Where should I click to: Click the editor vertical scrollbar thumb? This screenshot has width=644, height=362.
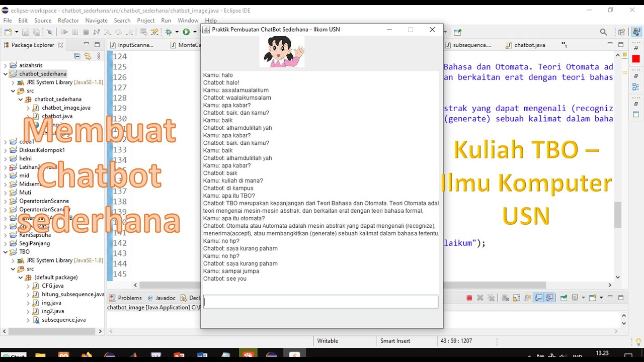[617, 215]
